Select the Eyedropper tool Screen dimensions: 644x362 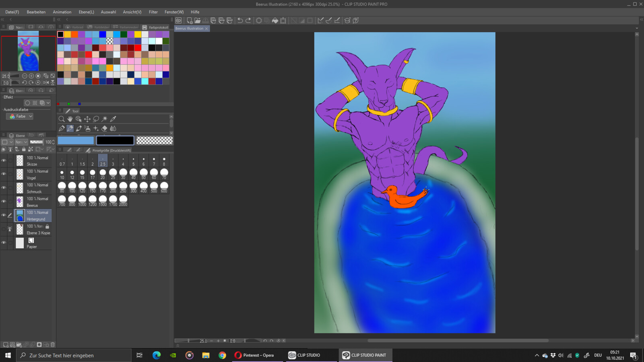[113, 119]
